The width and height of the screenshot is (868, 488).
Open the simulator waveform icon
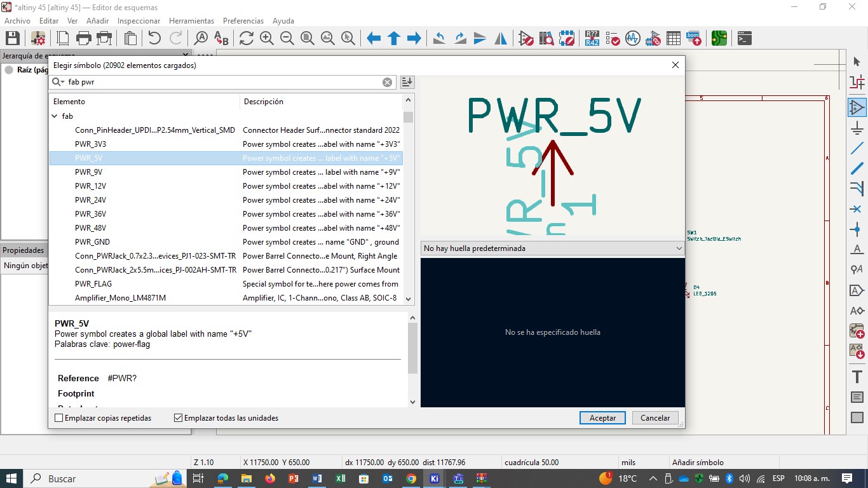(x=633, y=38)
